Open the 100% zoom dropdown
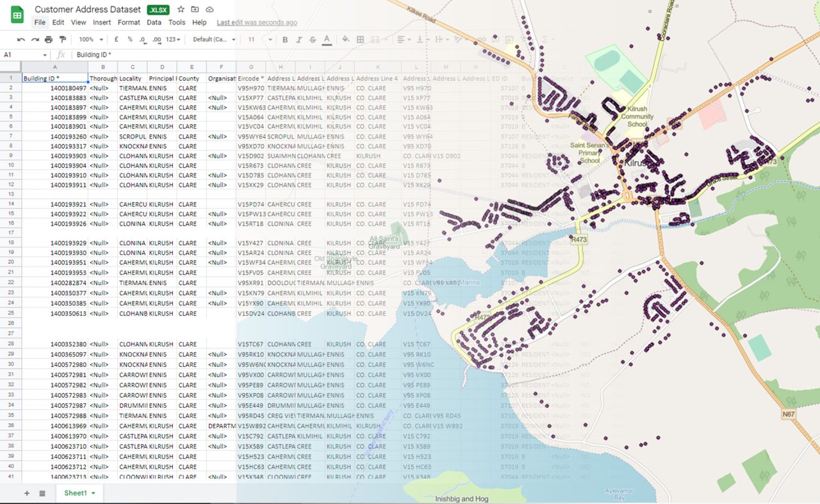The width and height of the screenshot is (820, 504). click(90, 40)
